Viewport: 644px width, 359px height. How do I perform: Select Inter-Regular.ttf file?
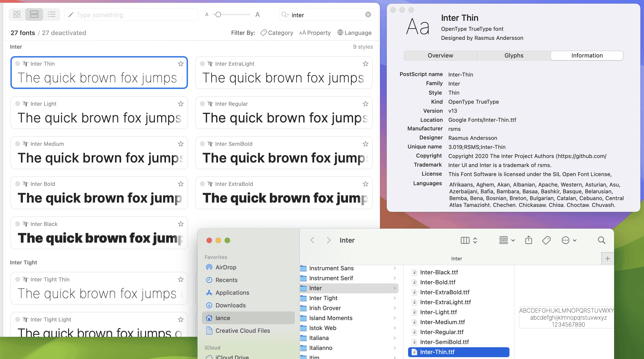pos(459,332)
